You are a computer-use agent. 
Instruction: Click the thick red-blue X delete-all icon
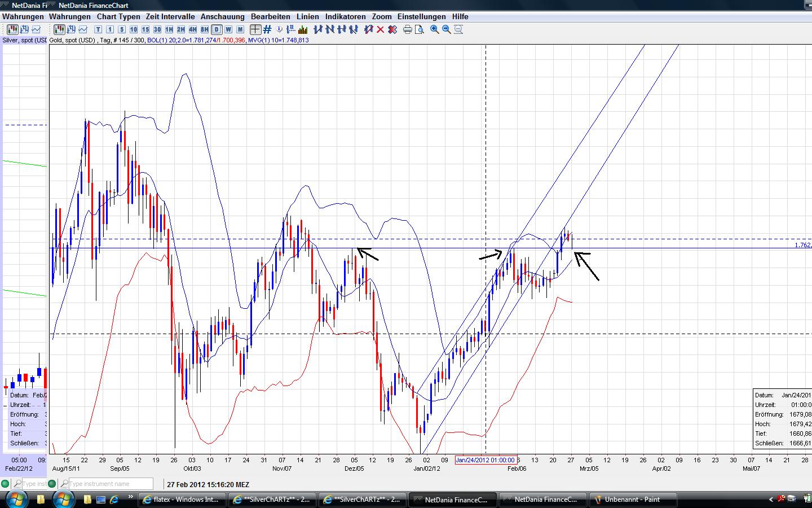pyautogui.click(x=392, y=29)
